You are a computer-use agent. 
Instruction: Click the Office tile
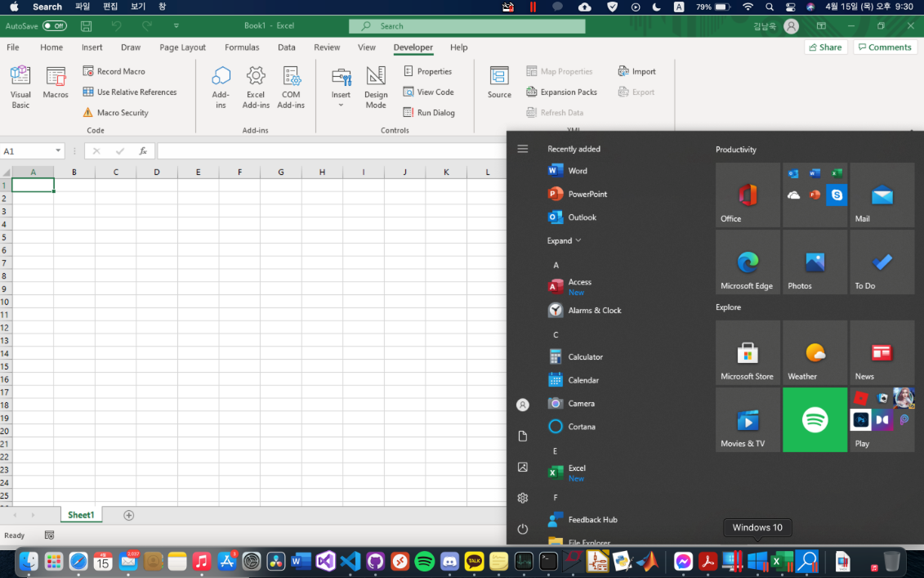tap(748, 195)
